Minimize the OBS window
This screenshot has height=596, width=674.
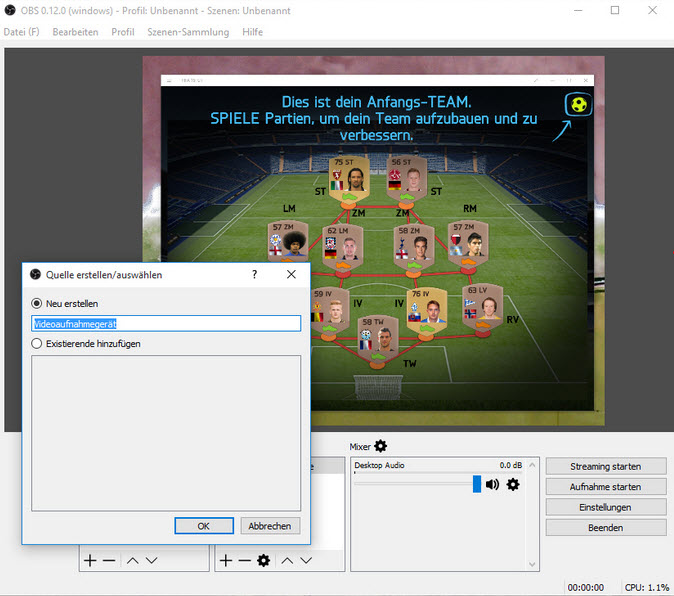click(578, 10)
